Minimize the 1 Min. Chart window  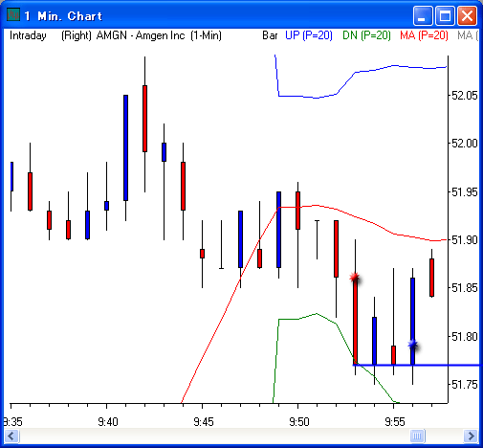(423, 15)
